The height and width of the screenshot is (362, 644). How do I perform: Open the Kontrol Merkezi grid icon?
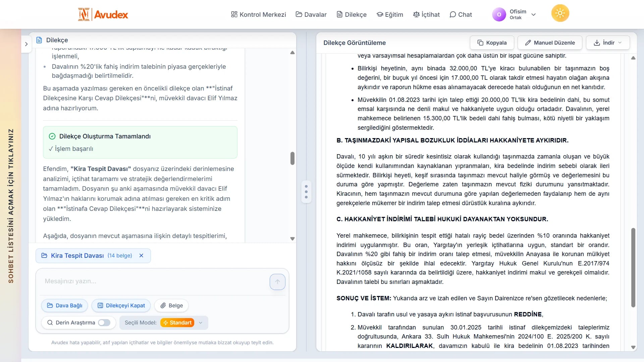234,14
